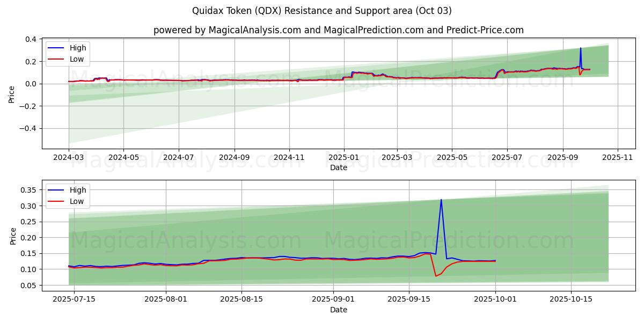Click the '2024-03' tick label on top x-axis

[x=69, y=158]
